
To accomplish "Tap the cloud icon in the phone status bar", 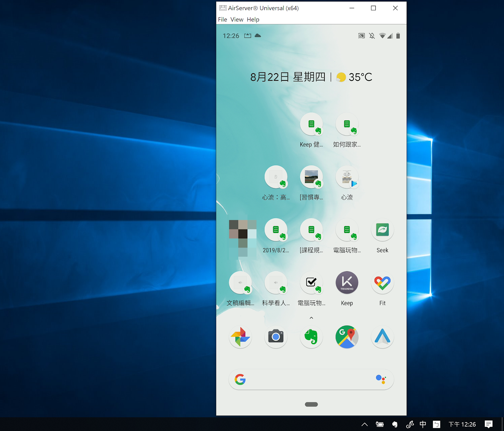I will pyautogui.click(x=258, y=36).
